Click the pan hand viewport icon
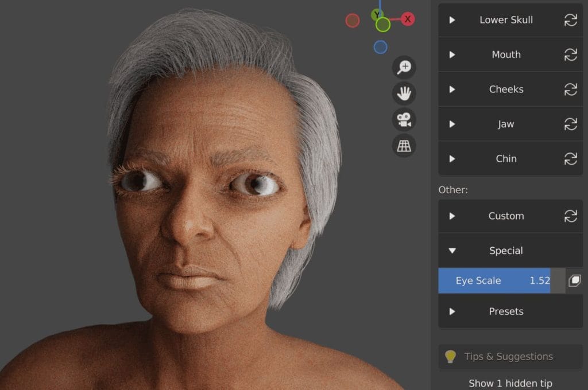 pos(404,93)
